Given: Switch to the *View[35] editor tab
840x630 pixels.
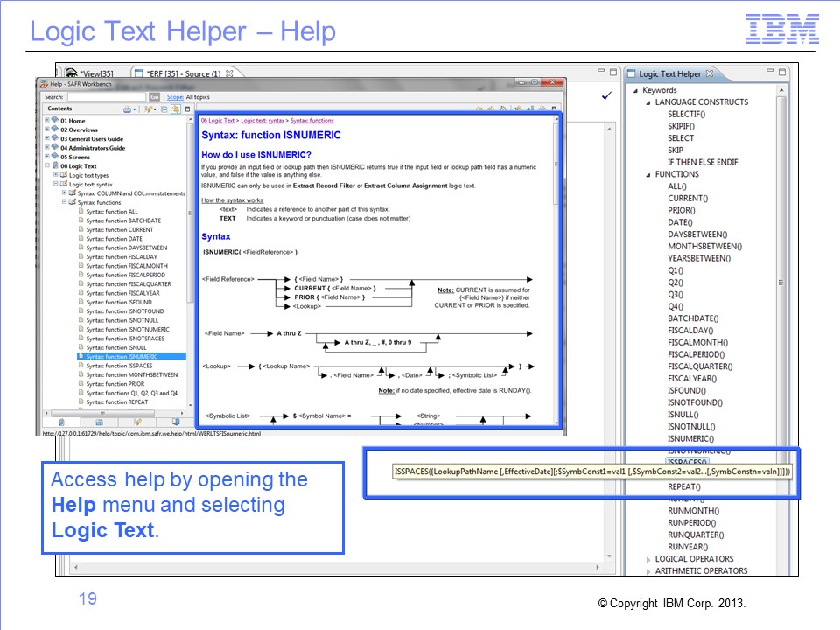Looking at the screenshot, I should [x=95, y=73].
